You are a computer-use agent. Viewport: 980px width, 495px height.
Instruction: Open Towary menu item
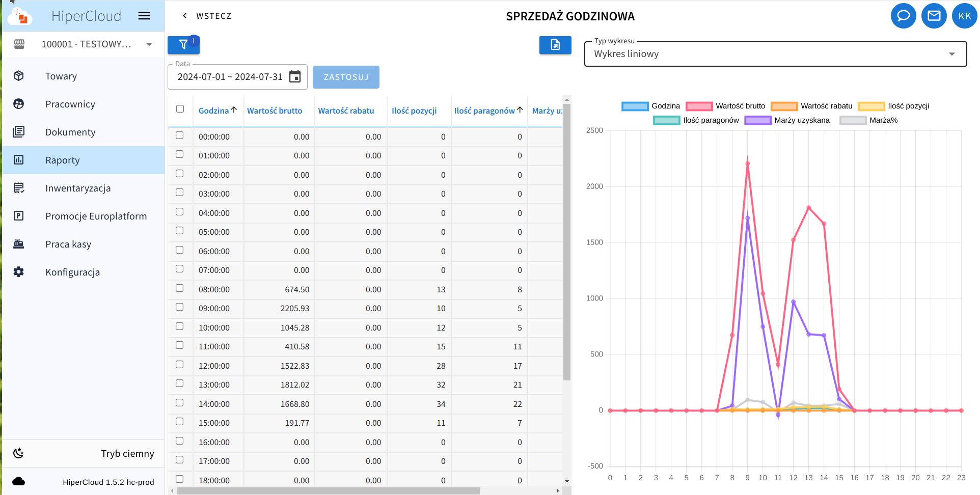83,76
